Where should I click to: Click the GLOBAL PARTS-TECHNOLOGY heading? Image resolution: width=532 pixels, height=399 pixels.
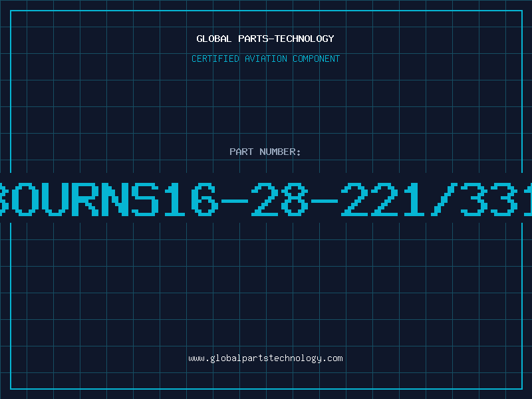(265, 39)
